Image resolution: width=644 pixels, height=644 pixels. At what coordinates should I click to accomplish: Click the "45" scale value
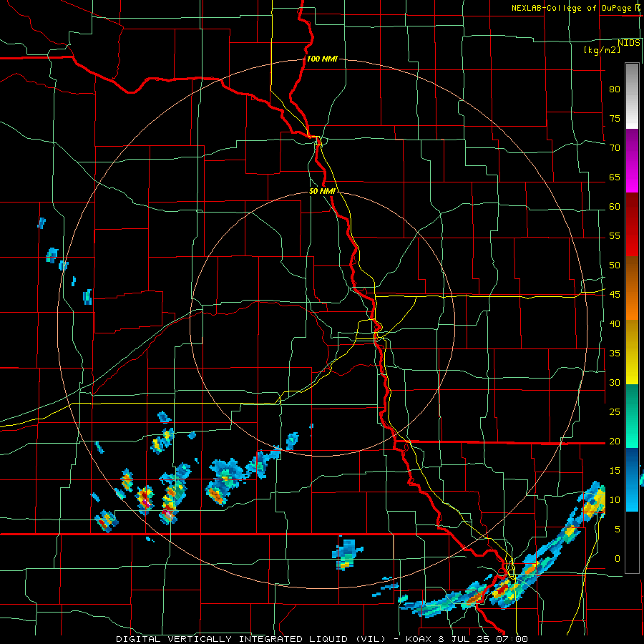click(615, 295)
